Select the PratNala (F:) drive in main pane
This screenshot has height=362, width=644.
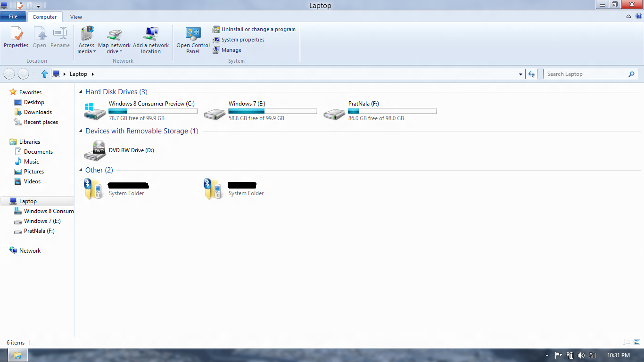[x=380, y=111]
